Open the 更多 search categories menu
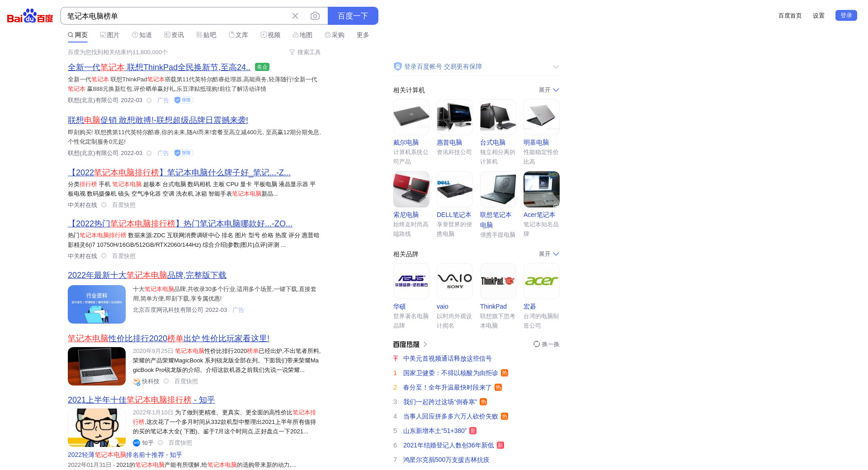 click(x=363, y=35)
